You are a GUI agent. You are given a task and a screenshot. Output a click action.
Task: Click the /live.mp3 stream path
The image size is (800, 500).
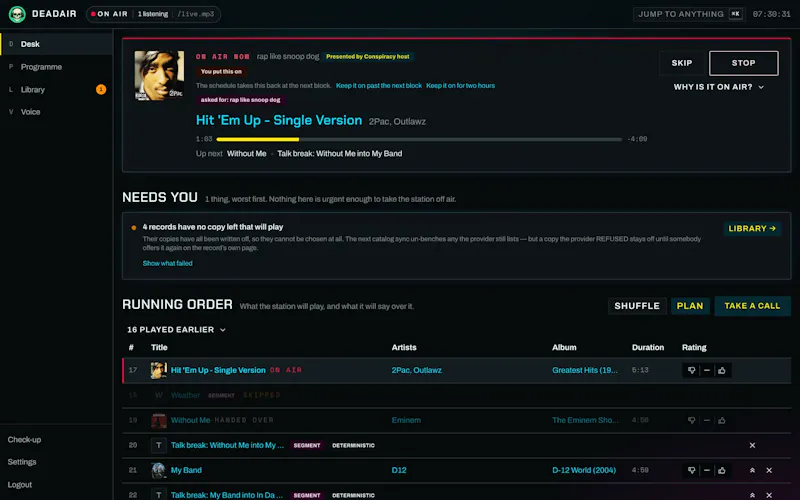[x=195, y=14]
